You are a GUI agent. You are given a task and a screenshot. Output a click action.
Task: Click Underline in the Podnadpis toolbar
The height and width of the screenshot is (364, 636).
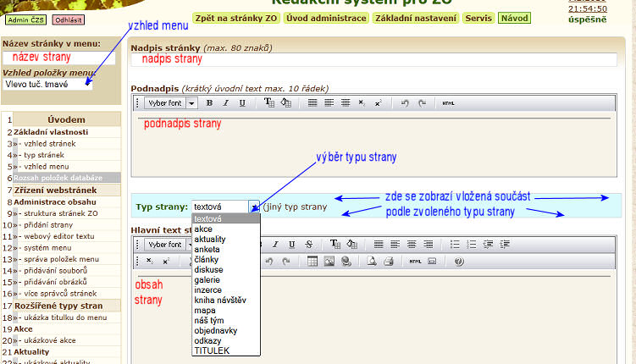coord(242,103)
